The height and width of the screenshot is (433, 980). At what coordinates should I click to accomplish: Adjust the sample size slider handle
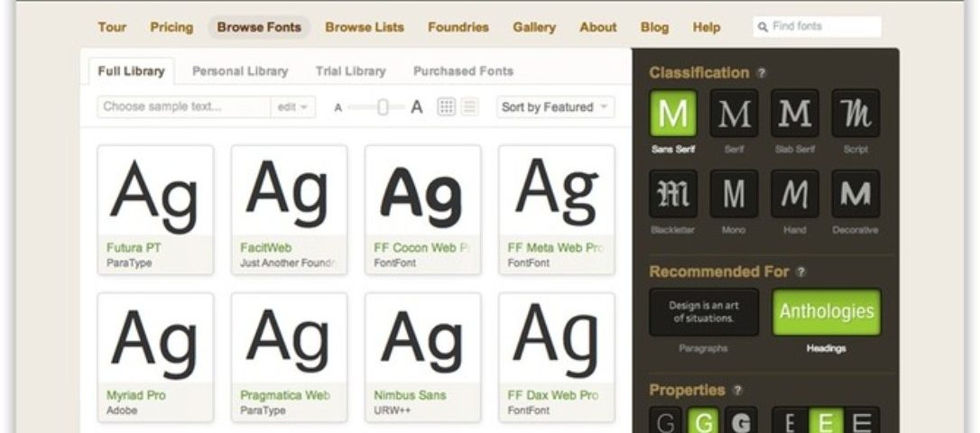pyautogui.click(x=383, y=107)
